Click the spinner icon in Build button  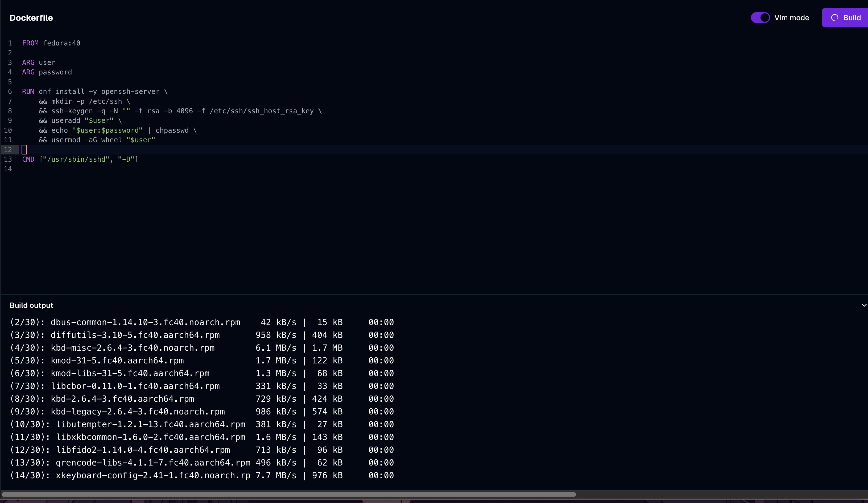[834, 18]
